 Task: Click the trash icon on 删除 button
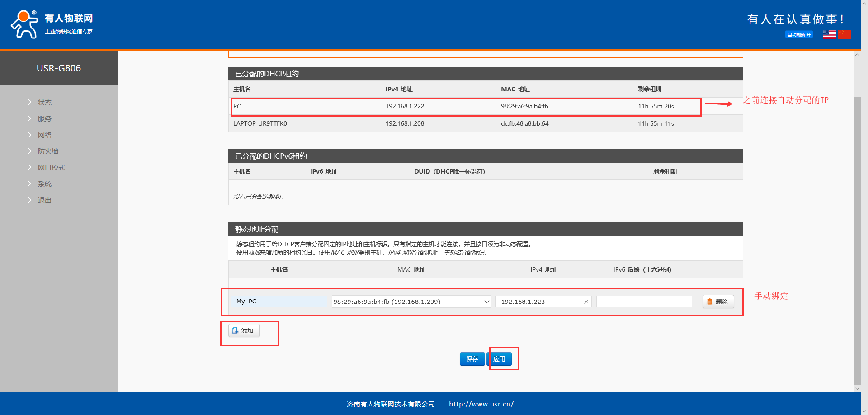(x=710, y=302)
